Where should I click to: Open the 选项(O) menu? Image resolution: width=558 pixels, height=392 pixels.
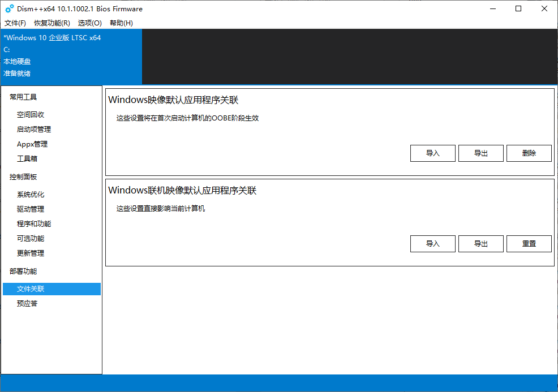click(89, 23)
